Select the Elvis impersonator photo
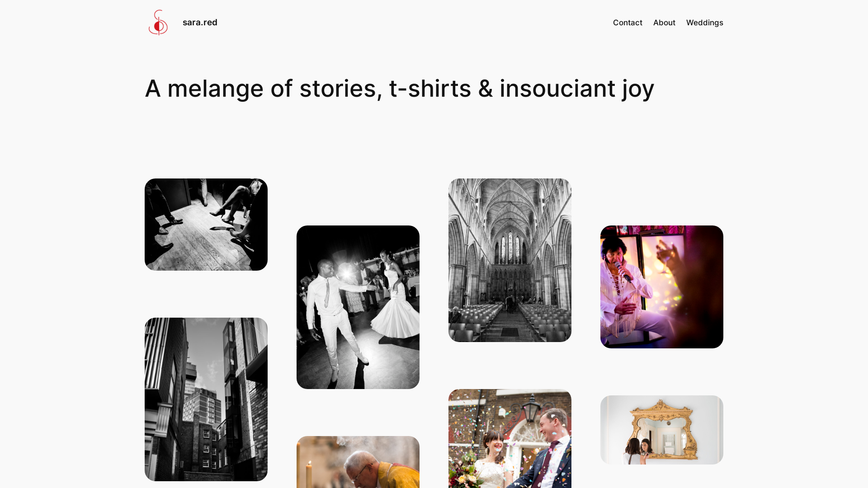Image resolution: width=868 pixels, height=488 pixels. [x=662, y=287]
